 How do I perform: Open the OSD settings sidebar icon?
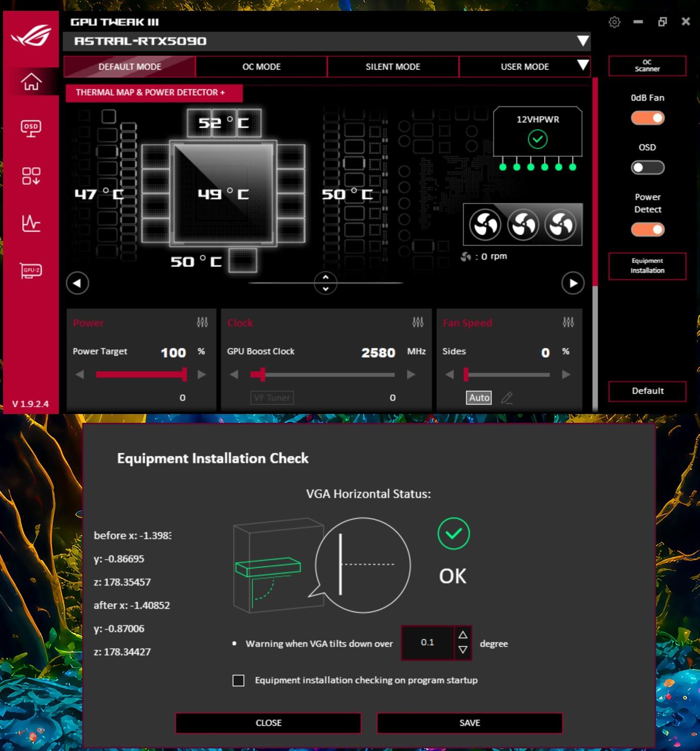tap(31, 128)
